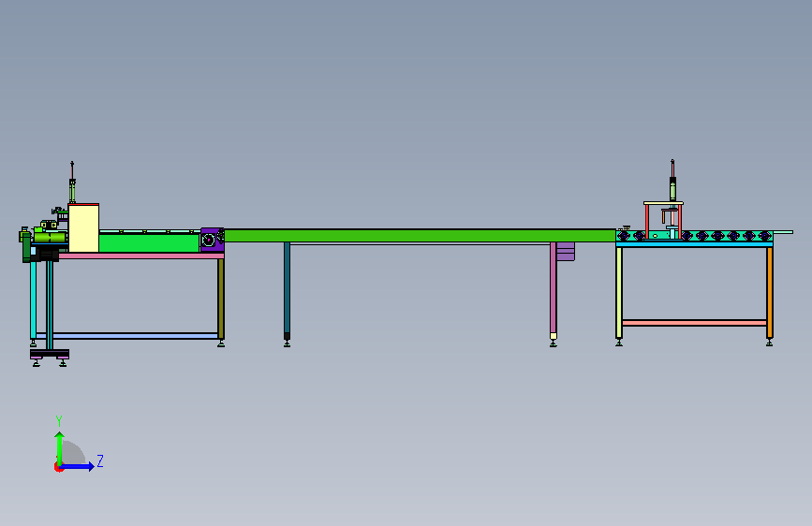Pick the dark green motor at far left
Image resolution: width=812 pixels, height=526 pixels.
26,247
